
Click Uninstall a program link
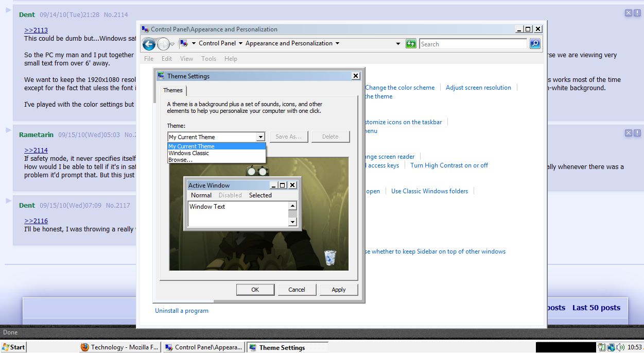182,311
